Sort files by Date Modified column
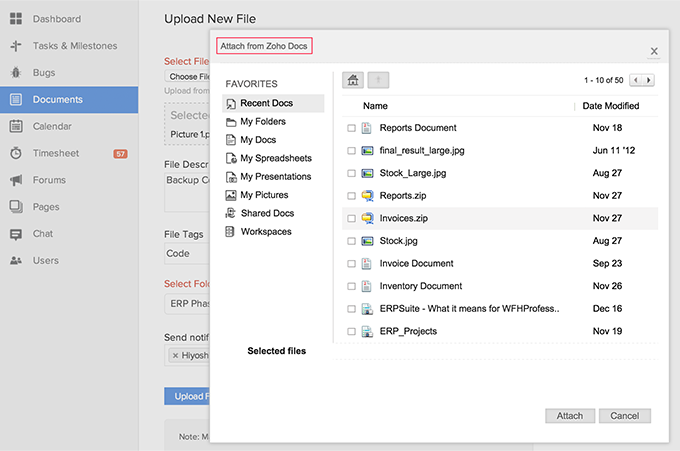The image size is (680, 451). tap(610, 106)
